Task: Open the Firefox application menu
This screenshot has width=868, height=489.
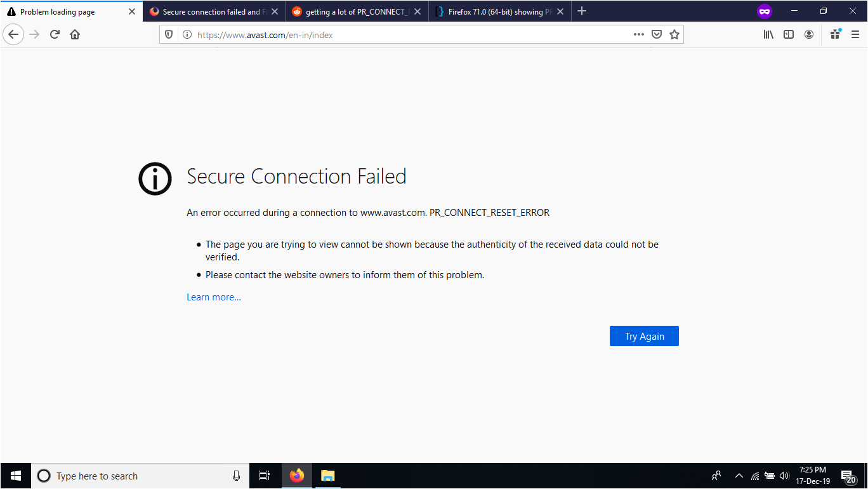Action: tap(855, 34)
